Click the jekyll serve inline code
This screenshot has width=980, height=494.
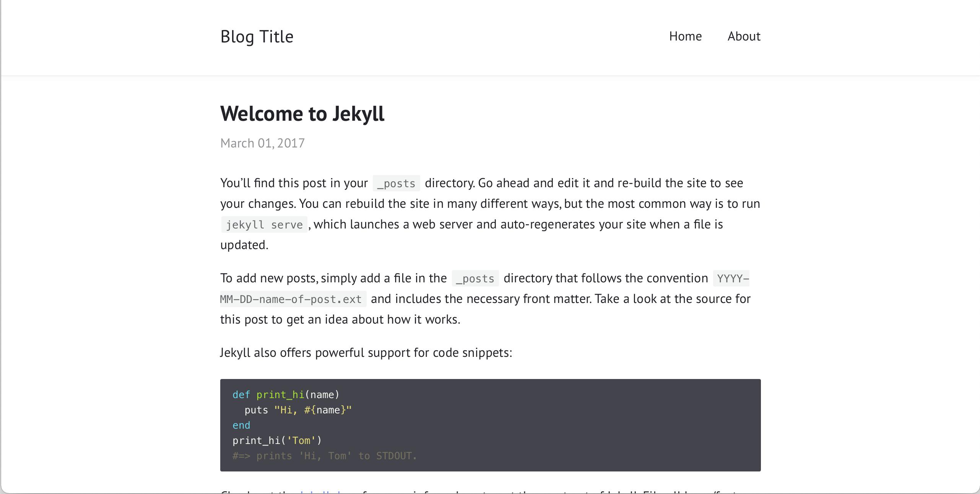264,225
